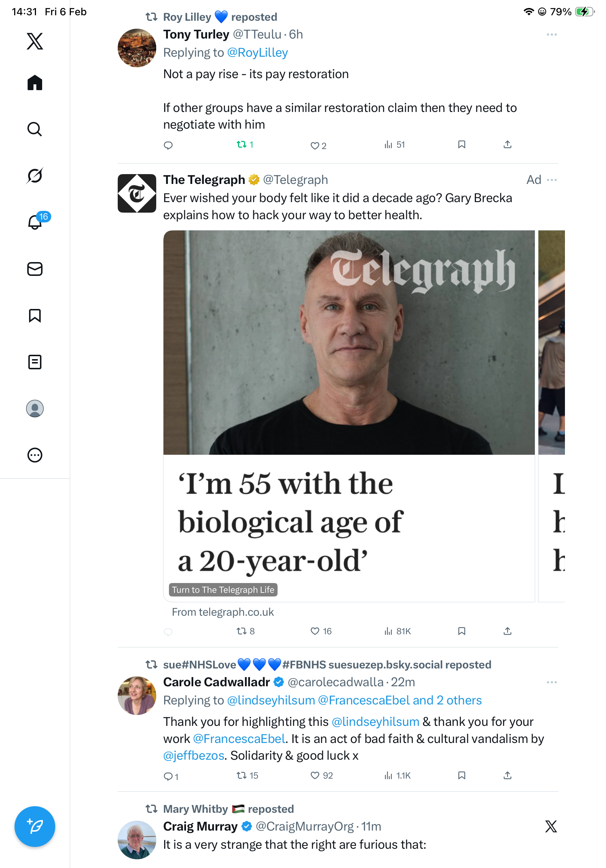Open more options on Telegraph ad
Viewport: 606px width, 868px height.
pos(552,180)
